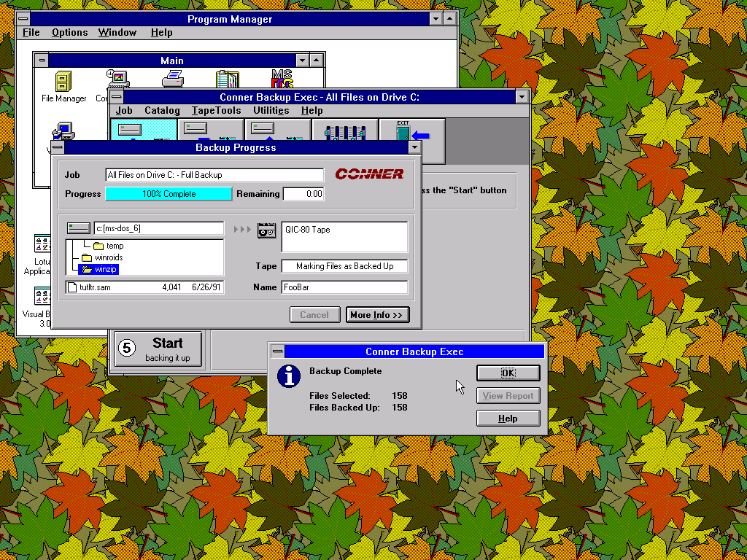Screen dimensions: 747x560
Task: Click the Start backing it up button
Action: [158, 349]
